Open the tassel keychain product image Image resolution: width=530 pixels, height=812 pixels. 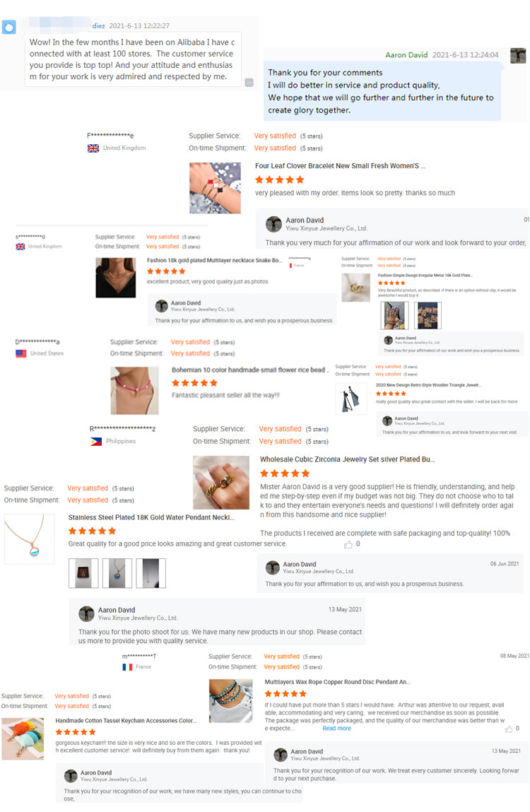pos(23,739)
